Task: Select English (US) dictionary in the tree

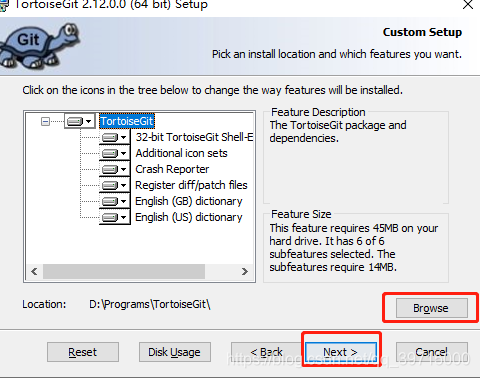Action: click(189, 217)
